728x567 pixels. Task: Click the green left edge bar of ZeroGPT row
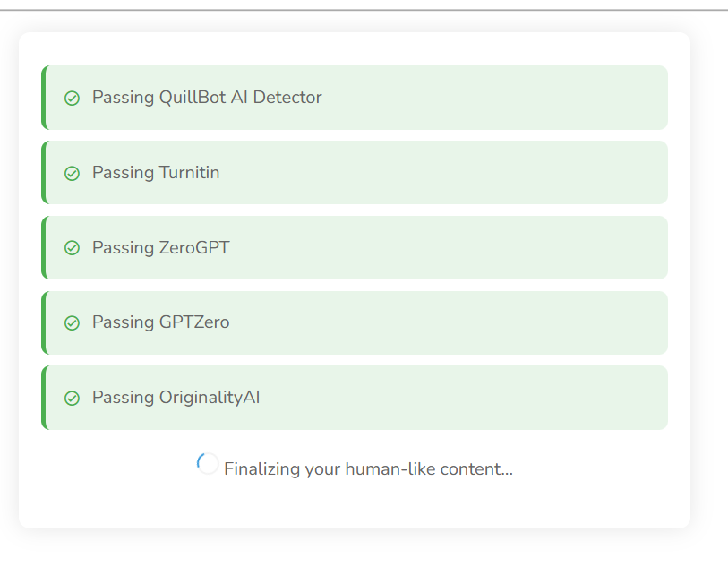click(43, 248)
